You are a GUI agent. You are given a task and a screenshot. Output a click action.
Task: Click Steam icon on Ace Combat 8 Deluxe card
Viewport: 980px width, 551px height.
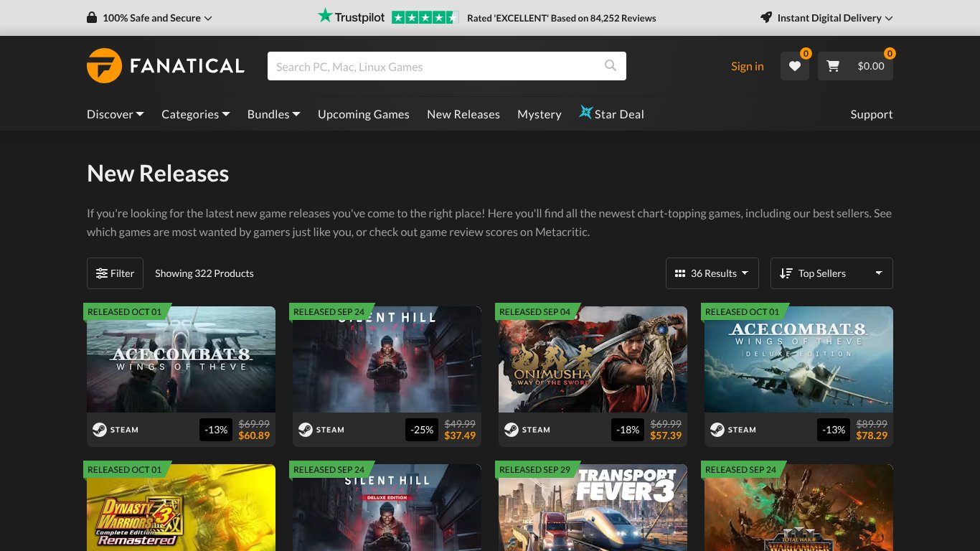[x=717, y=430]
